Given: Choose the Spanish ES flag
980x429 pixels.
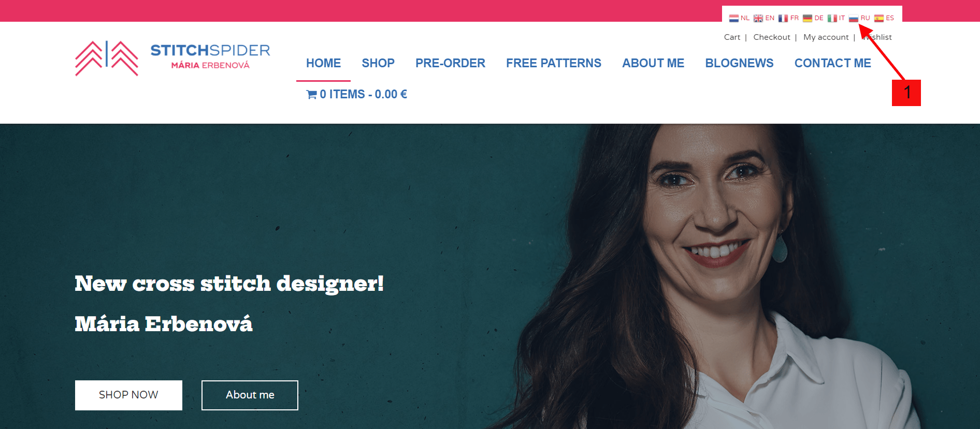Looking at the screenshot, I should 879,18.
